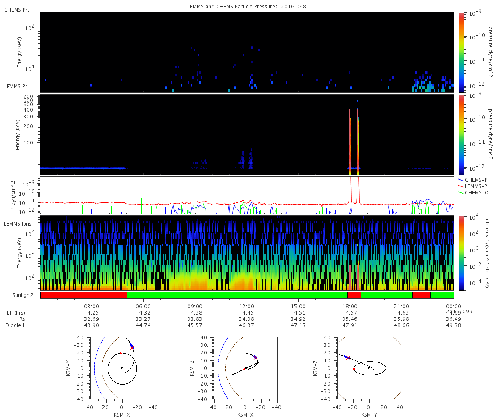The height and width of the screenshot is (420, 504).
Task: Click the Dipole L row label
Action: coord(16,325)
